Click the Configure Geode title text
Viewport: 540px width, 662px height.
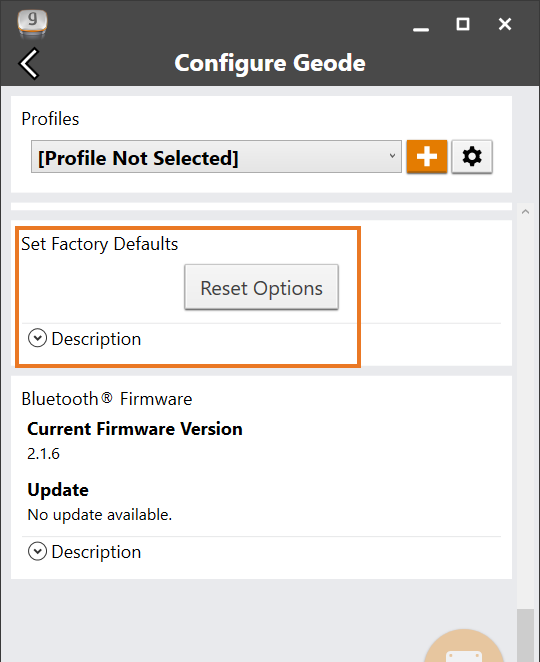tap(270, 63)
